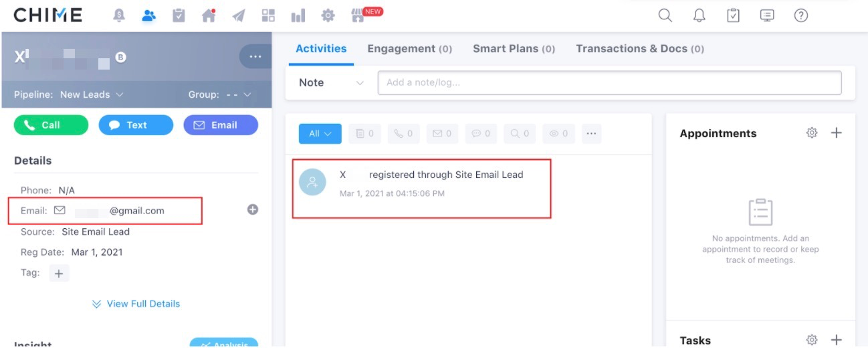Open the Transactions & Docs tab
Image resolution: width=868 pixels, height=348 pixels.
point(639,49)
